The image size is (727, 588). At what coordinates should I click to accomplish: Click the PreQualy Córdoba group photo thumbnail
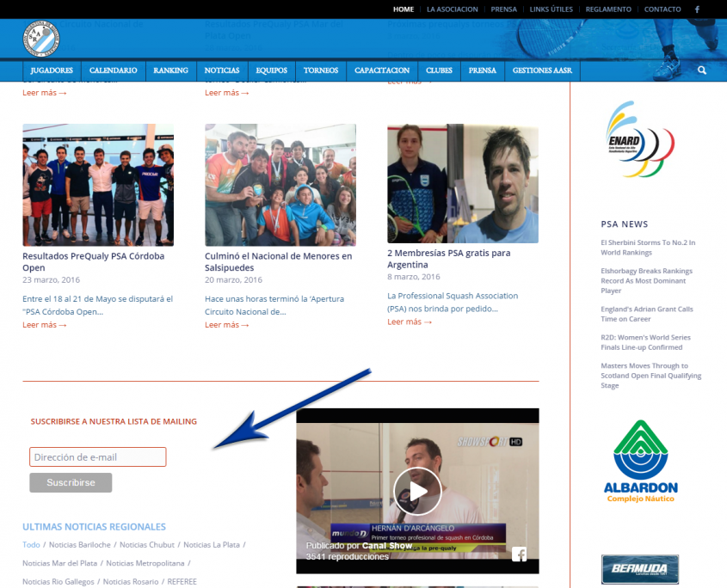(x=98, y=185)
